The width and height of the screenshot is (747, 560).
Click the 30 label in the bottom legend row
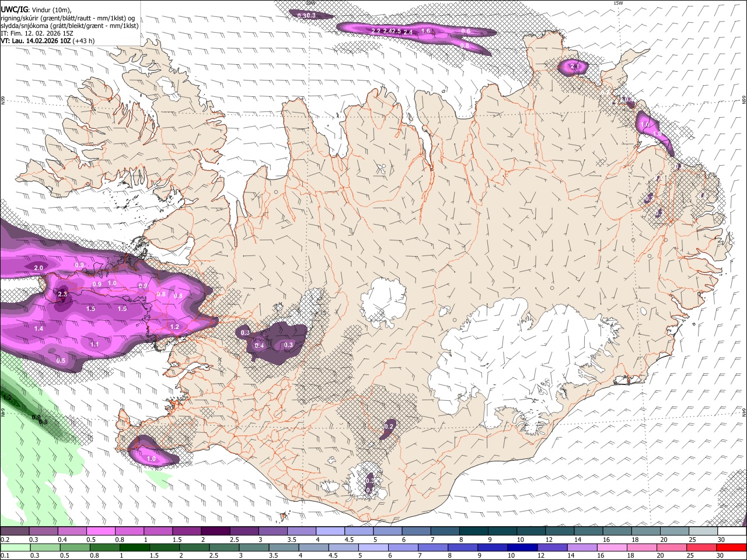tap(720, 556)
